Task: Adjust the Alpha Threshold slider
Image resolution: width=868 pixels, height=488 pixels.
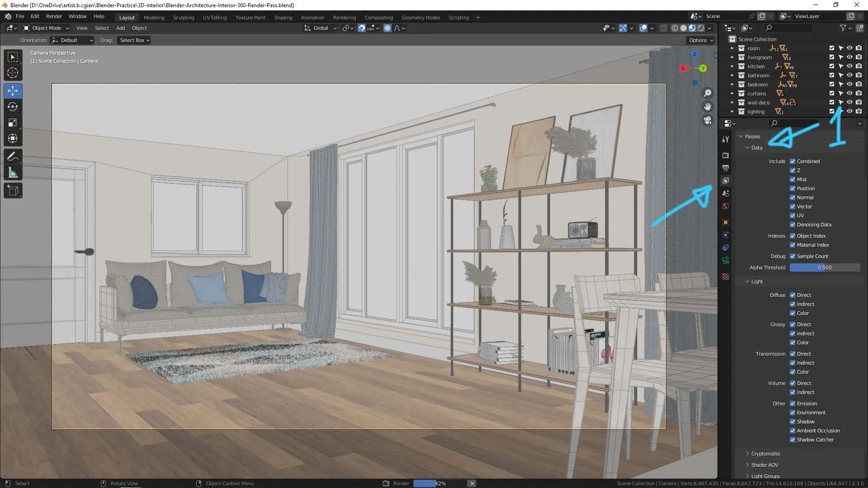Action: [x=825, y=267]
